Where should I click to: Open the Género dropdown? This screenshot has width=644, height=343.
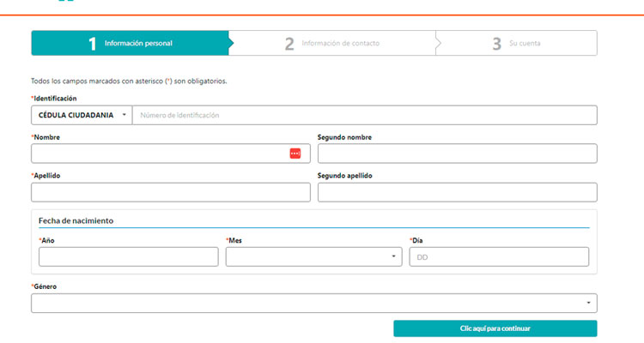click(x=314, y=304)
